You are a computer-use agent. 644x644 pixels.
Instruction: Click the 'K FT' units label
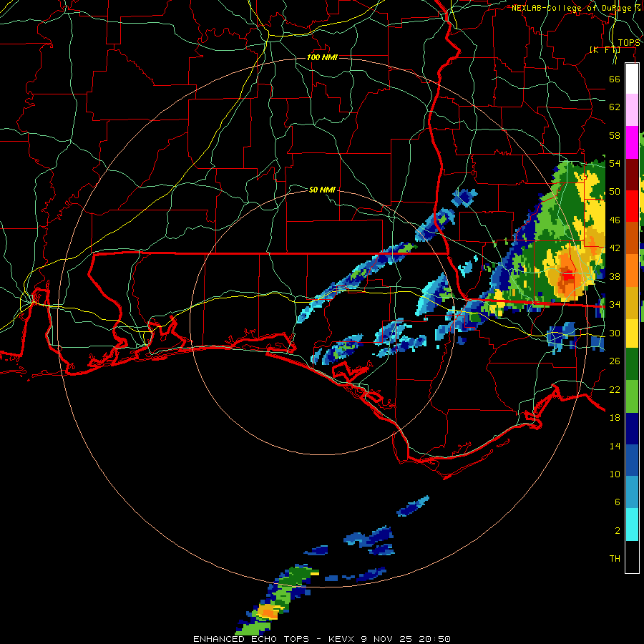(x=605, y=49)
